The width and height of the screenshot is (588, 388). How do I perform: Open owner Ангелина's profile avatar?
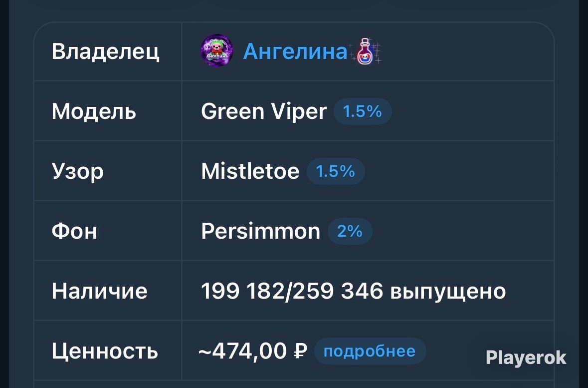pyautogui.click(x=217, y=51)
